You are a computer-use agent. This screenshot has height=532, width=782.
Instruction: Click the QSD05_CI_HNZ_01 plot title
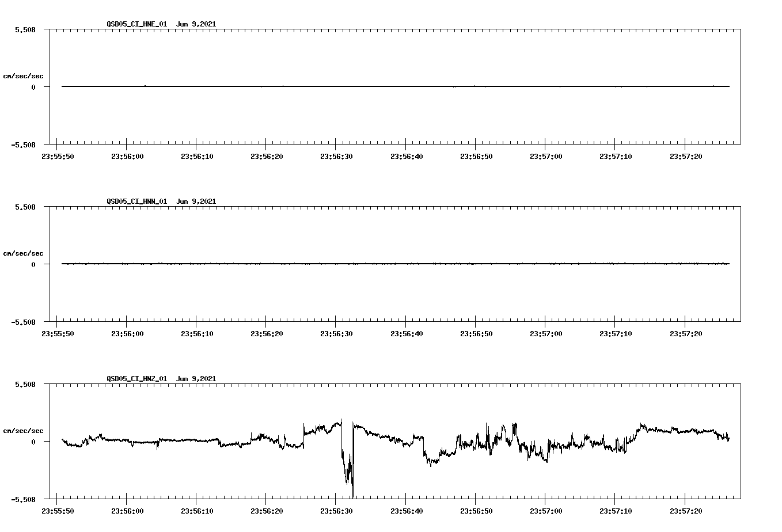161,379
